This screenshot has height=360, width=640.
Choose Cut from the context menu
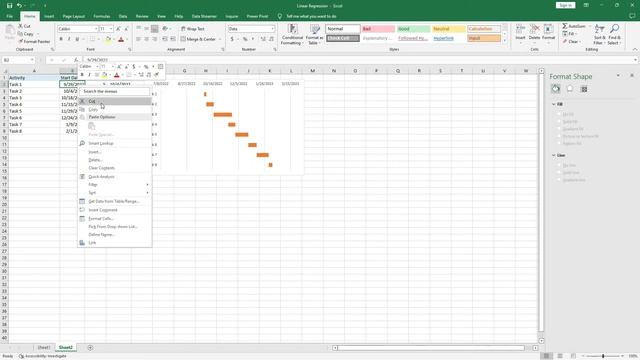pyautogui.click(x=115, y=101)
